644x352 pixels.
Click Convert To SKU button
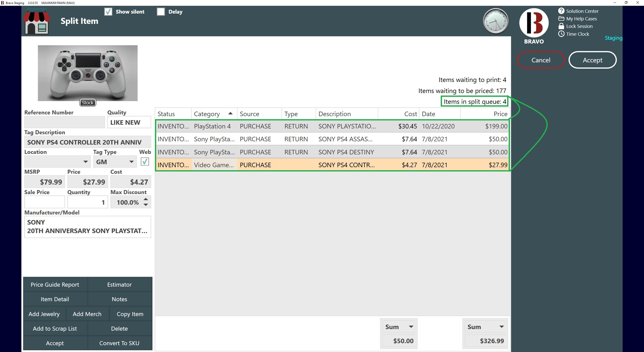pyautogui.click(x=119, y=343)
